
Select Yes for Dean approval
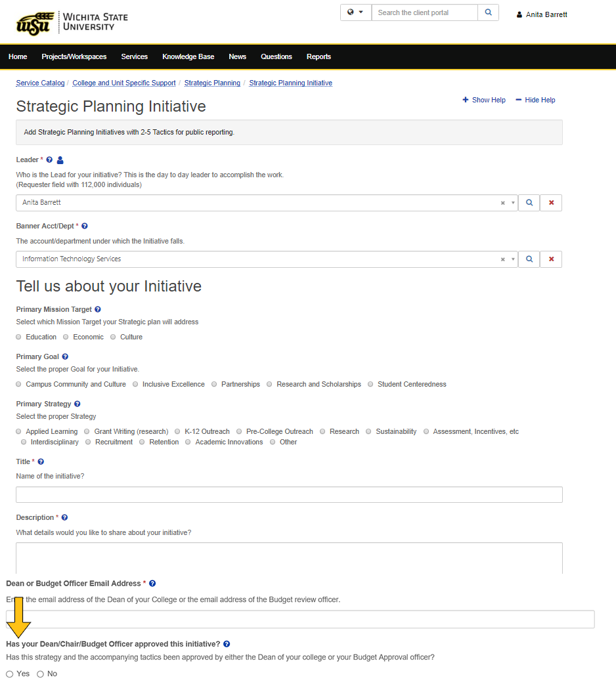point(10,674)
